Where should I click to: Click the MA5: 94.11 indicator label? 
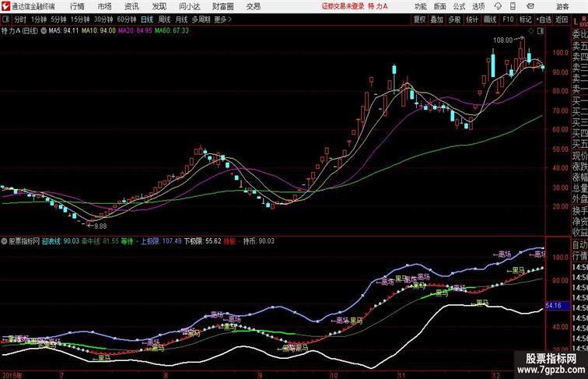pyautogui.click(x=63, y=31)
